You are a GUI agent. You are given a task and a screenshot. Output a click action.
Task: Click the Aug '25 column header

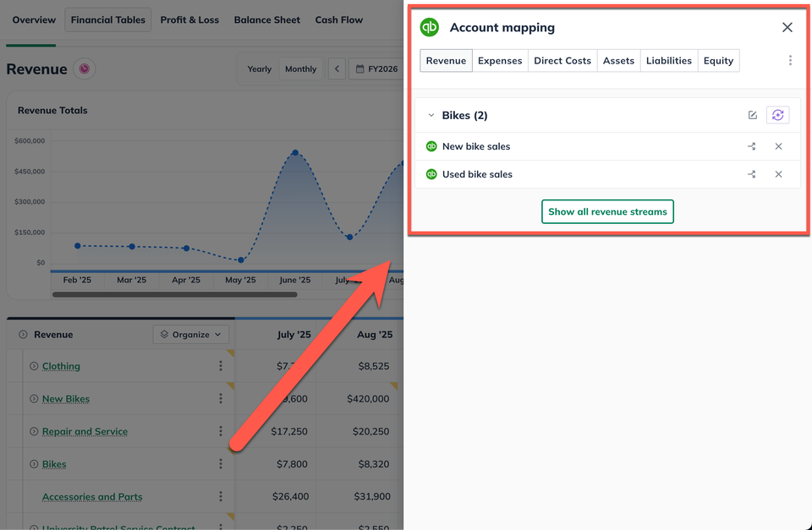click(x=375, y=335)
